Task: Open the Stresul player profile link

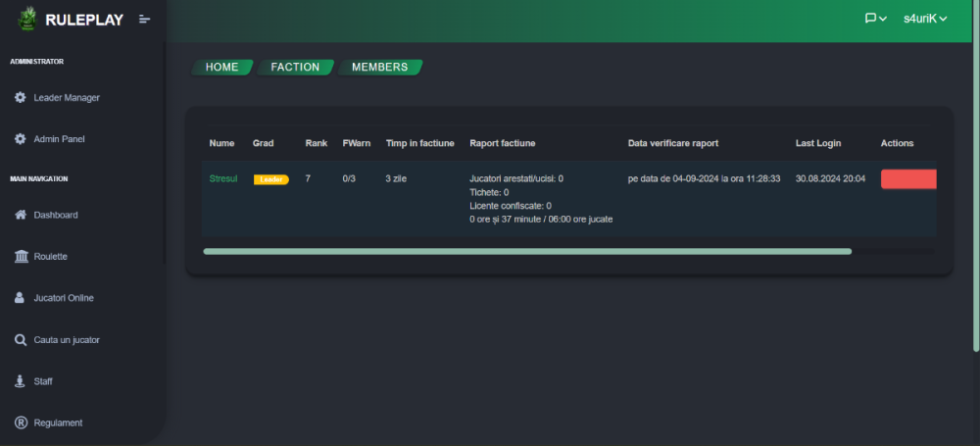Action: (223, 179)
